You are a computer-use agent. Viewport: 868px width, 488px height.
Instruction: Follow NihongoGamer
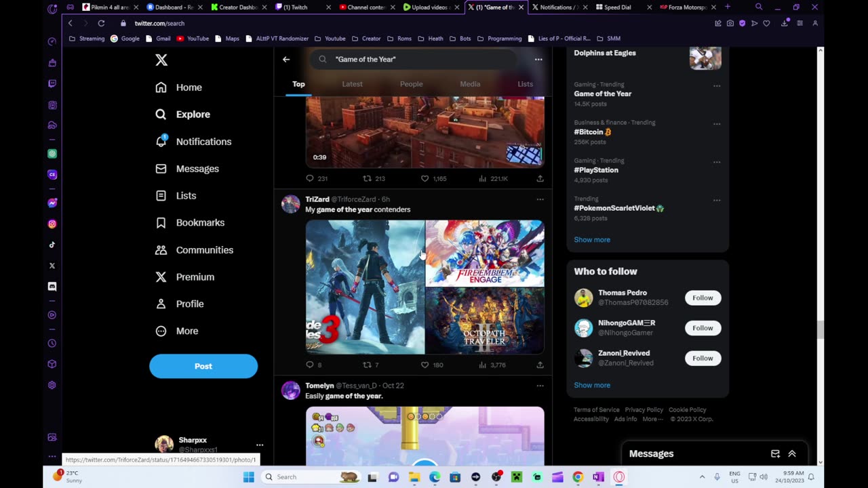[x=703, y=328]
